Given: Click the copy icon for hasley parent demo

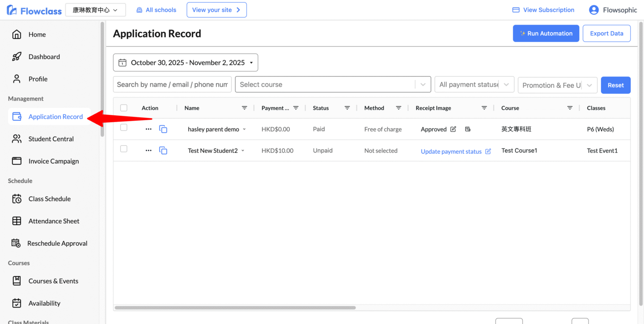Looking at the screenshot, I should tap(163, 129).
